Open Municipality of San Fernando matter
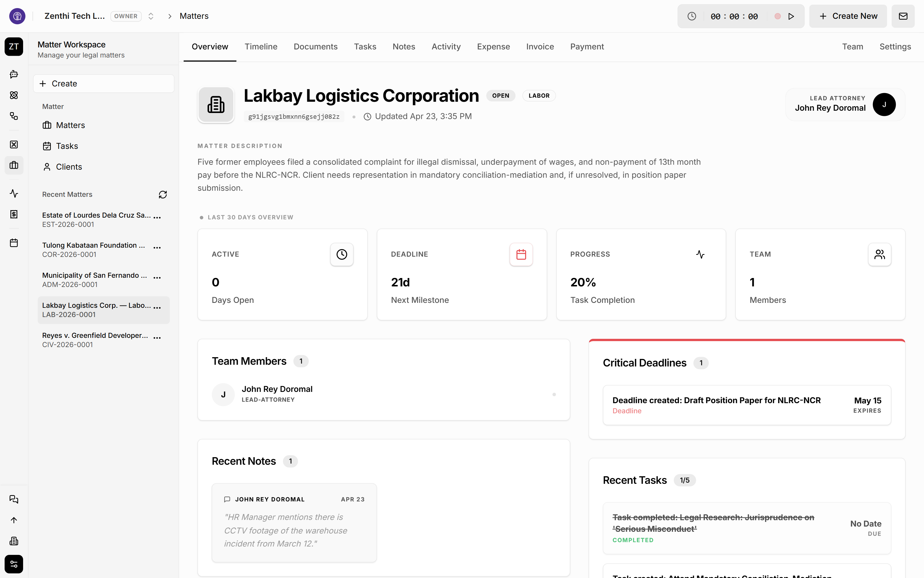This screenshot has width=924, height=578. pos(94,279)
